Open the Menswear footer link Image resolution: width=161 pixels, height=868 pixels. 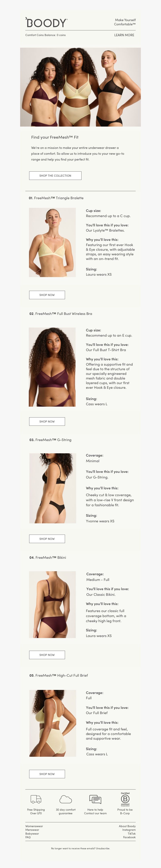point(32,830)
